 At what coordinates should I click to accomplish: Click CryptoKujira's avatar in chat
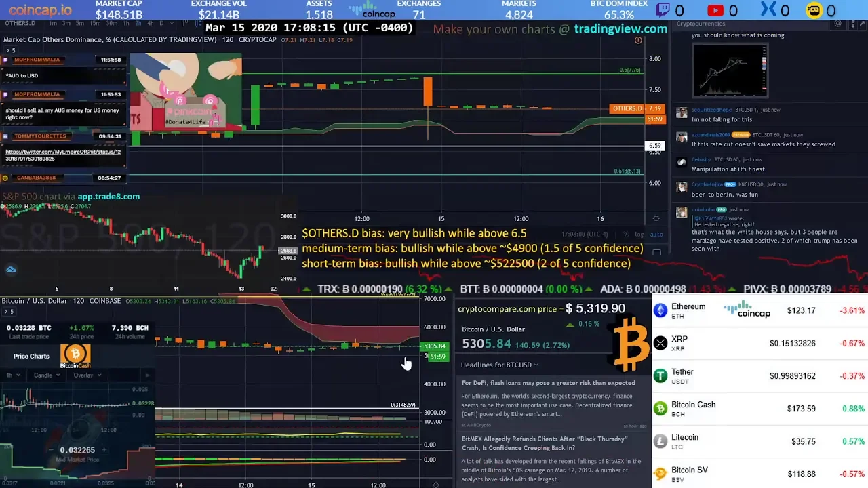[682, 186]
